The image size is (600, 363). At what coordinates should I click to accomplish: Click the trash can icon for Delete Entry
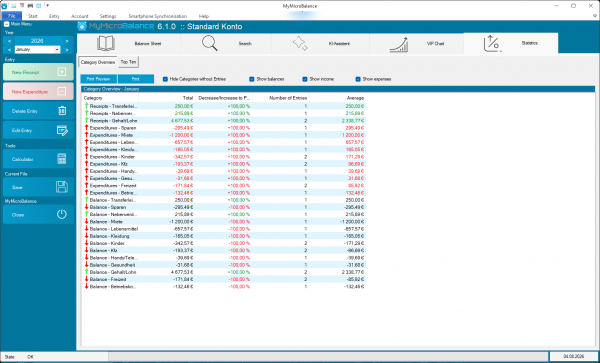point(62,111)
